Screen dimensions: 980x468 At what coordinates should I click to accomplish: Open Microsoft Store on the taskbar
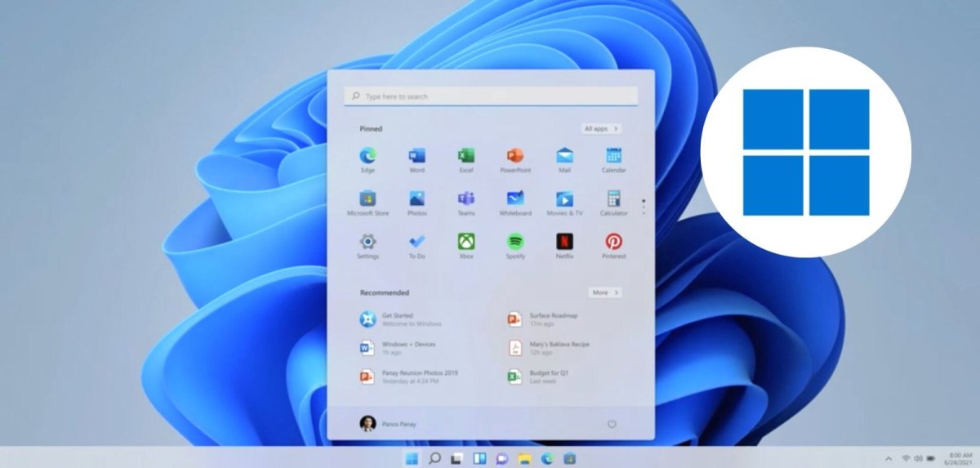(569, 458)
